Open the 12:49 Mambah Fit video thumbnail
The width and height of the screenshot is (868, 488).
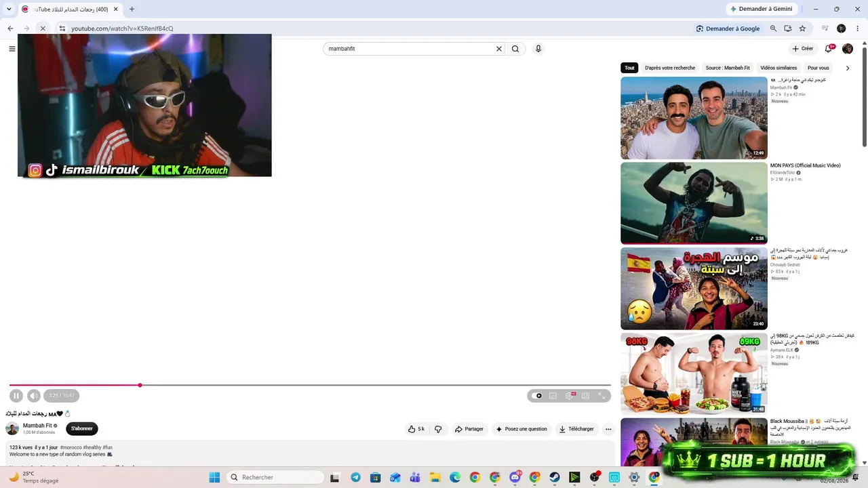point(694,118)
